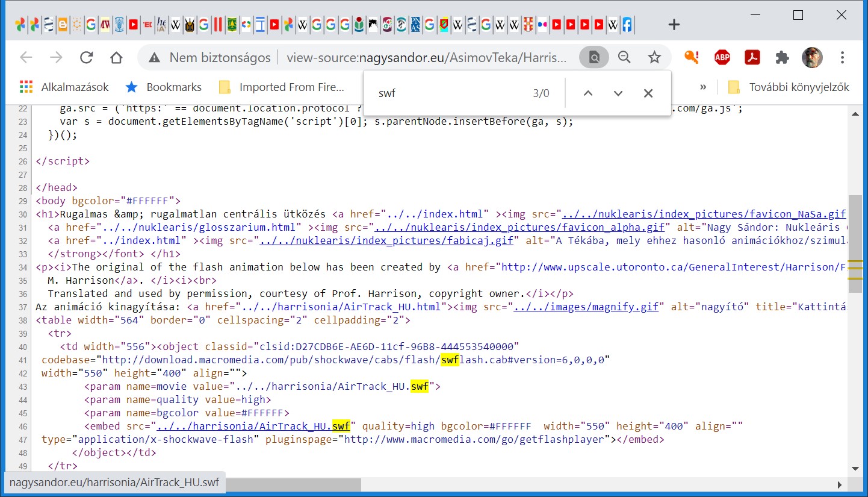Open the Alkalmazások apps grid shortcut
Image resolution: width=868 pixels, height=497 pixels.
click(x=64, y=87)
